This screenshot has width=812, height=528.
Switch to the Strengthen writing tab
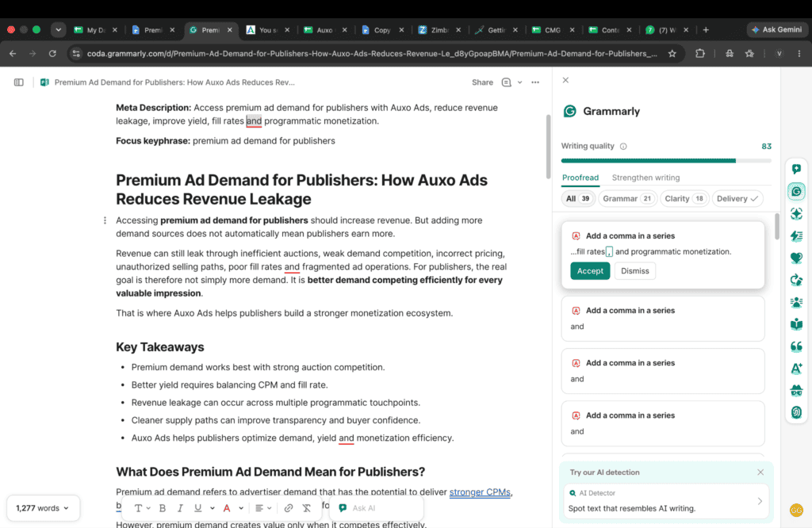(645, 178)
